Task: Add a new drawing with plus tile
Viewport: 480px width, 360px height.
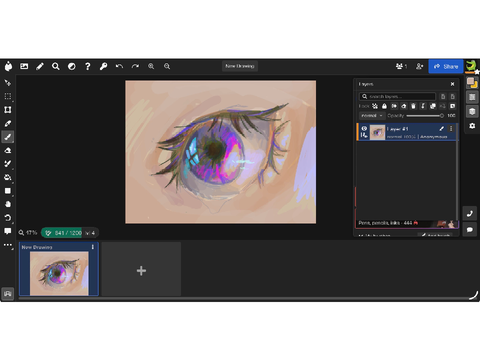Action: 141,270
